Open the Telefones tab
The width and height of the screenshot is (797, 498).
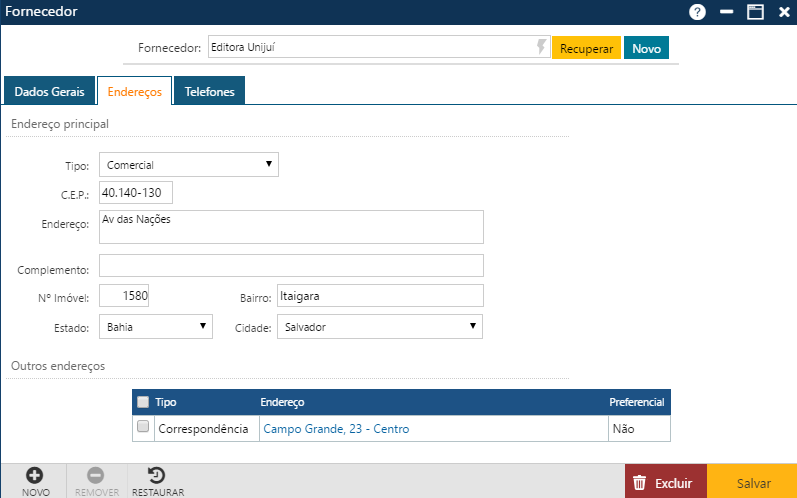click(x=209, y=91)
